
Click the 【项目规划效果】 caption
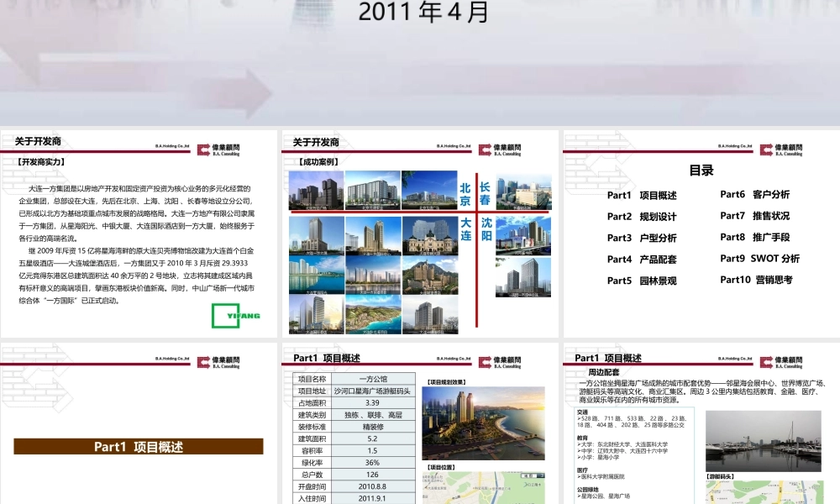click(x=447, y=382)
